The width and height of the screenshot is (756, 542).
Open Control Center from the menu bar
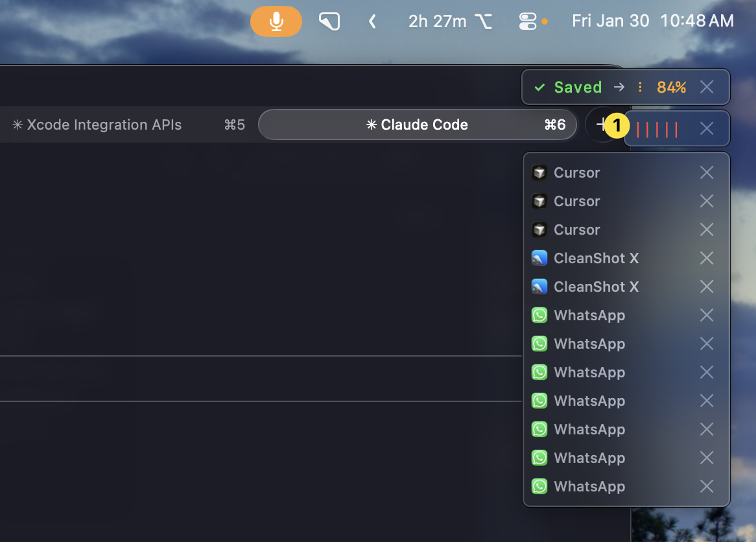tap(528, 21)
